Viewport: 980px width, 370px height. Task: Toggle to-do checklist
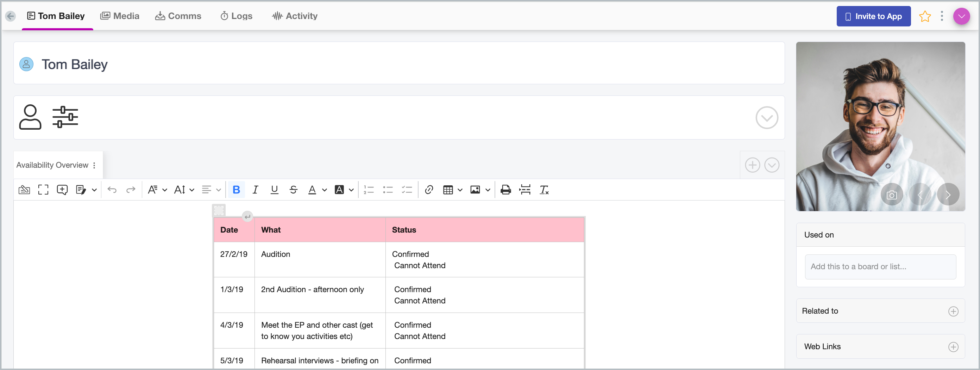point(407,190)
